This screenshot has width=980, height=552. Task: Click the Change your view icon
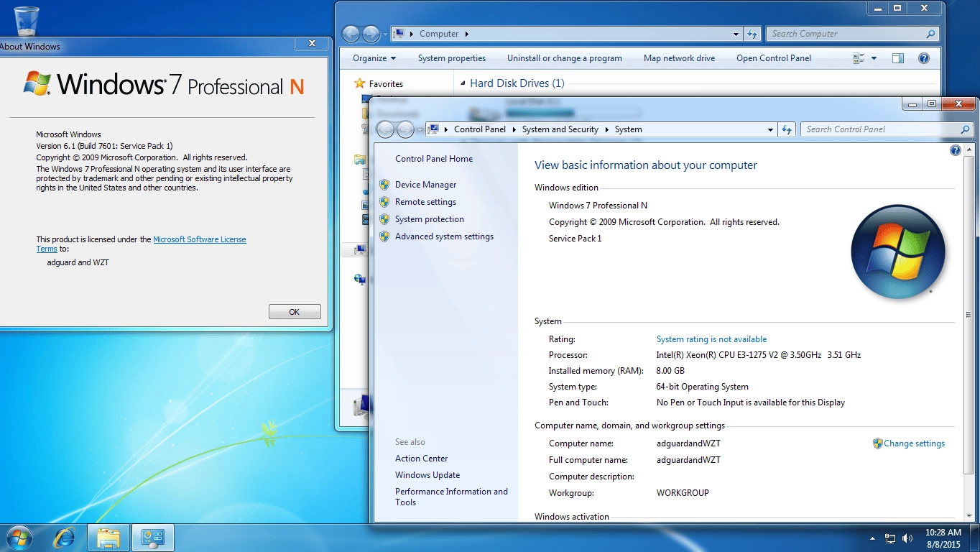point(859,58)
